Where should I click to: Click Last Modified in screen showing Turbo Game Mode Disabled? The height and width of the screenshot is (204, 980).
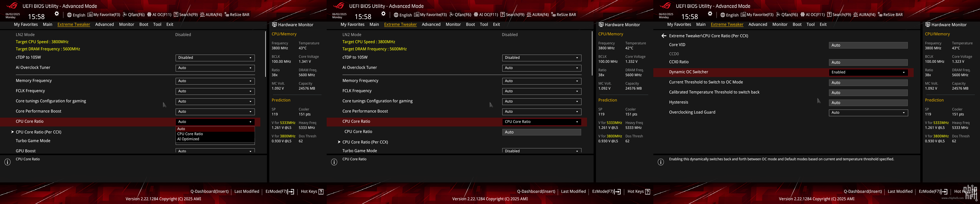coord(573,191)
